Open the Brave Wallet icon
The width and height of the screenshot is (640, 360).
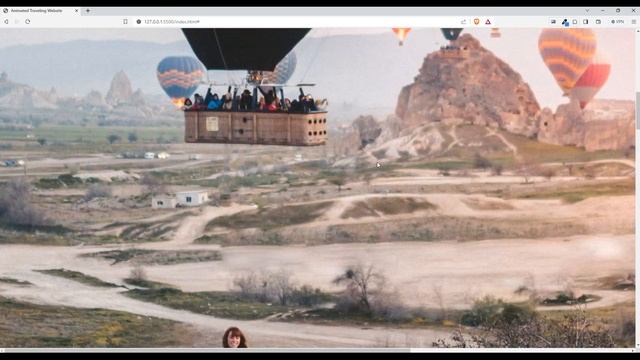pyautogui.click(x=598, y=22)
